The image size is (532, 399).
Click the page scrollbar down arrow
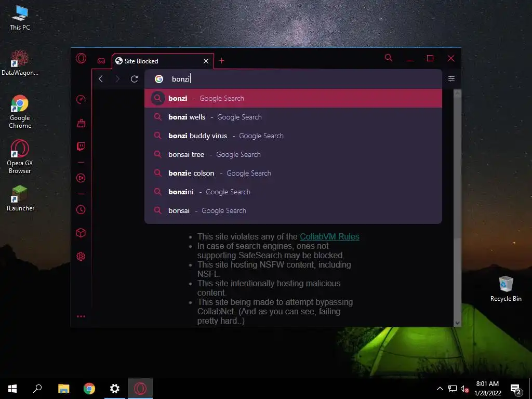pyautogui.click(x=457, y=323)
